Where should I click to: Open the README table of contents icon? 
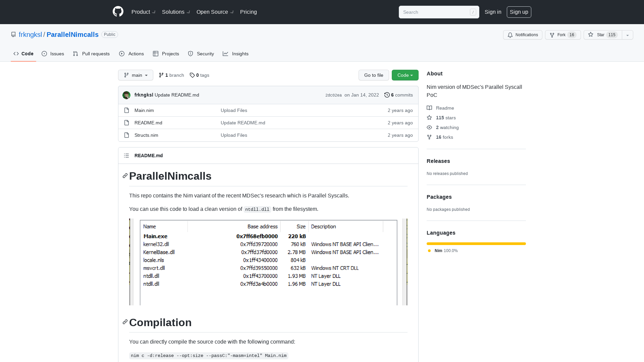click(126, 156)
